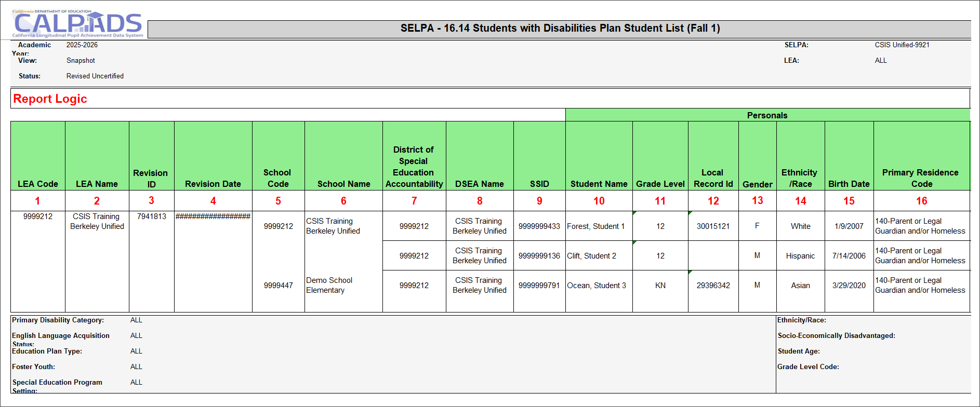Select the Ethnicity/Race column header

(x=800, y=178)
